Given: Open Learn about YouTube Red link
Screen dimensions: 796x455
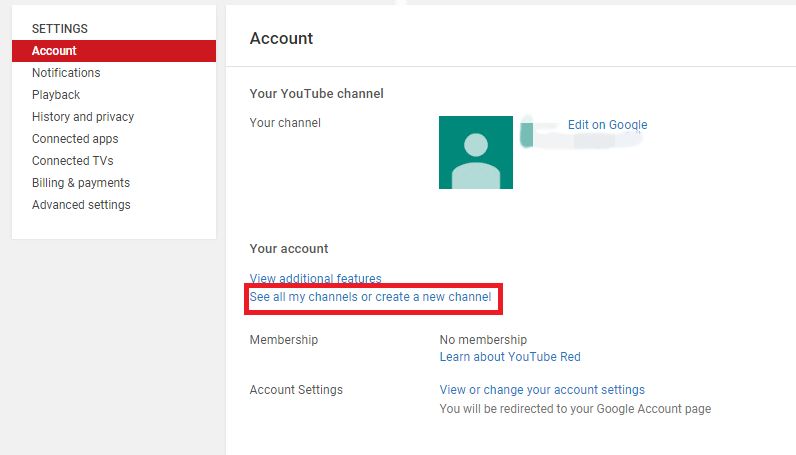Looking at the screenshot, I should click(510, 357).
